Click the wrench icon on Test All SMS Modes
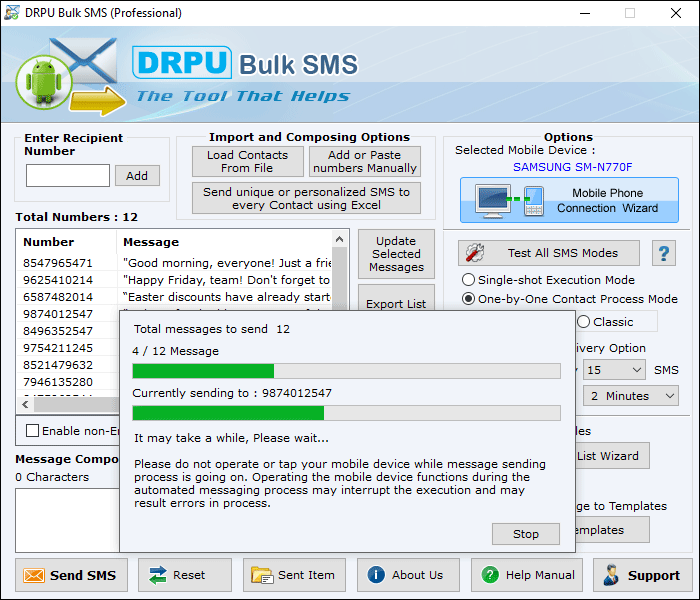Viewport: 700px width, 600px height. (x=477, y=253)
